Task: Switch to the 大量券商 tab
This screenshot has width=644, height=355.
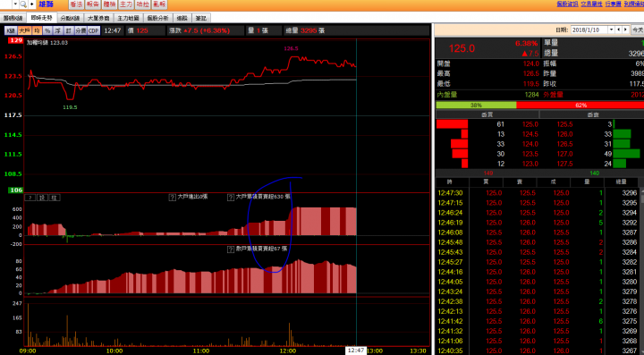Action: [98, 18]
